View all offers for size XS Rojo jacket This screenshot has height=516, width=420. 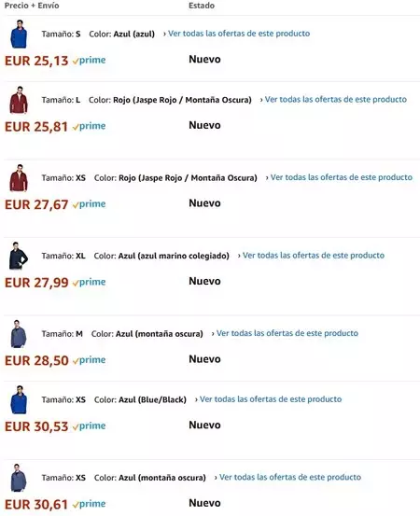tap(342, 177)
